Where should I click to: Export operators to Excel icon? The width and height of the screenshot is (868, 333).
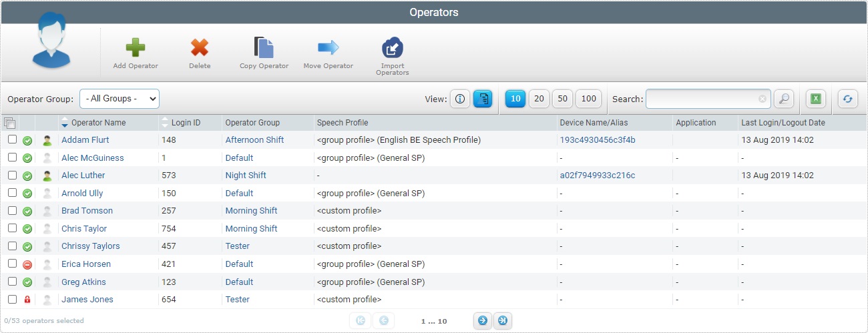point(815,99)
